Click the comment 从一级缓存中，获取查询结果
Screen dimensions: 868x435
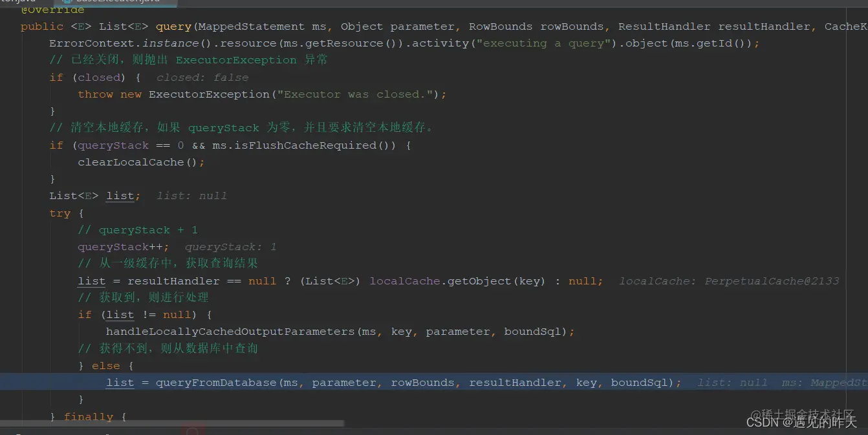168,263
